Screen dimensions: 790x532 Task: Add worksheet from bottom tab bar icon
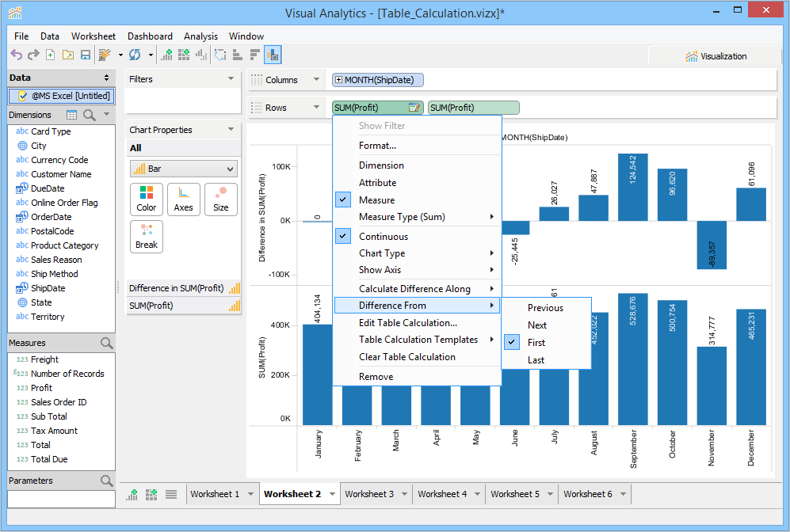click(132, 494)
